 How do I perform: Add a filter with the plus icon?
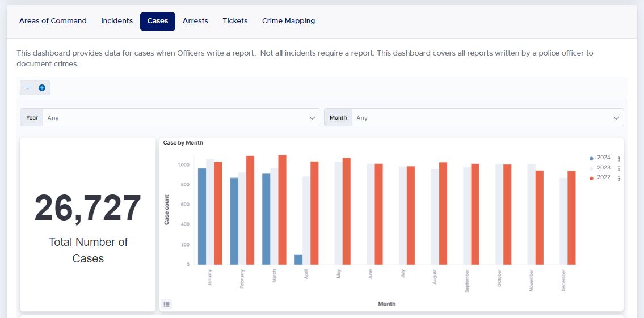pyautogui.click(x=42, y=88)
